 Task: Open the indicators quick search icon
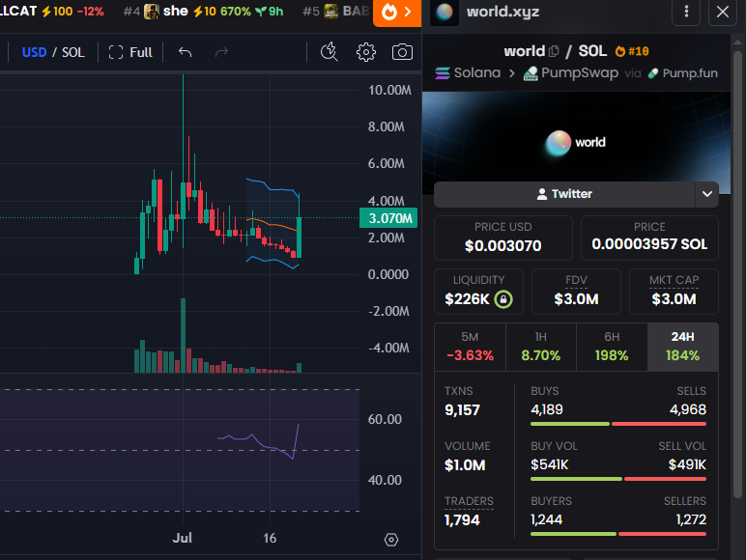coord(329,52)
